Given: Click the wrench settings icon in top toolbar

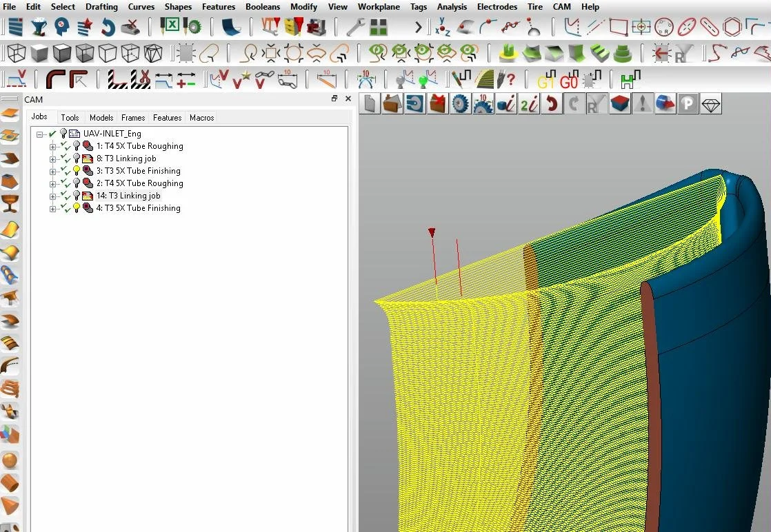Looking at the screenshot, I should [355, 26].
